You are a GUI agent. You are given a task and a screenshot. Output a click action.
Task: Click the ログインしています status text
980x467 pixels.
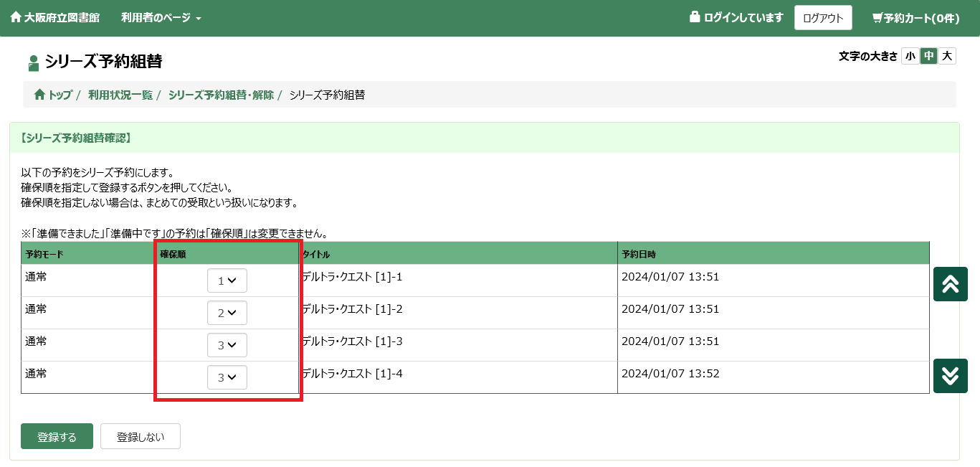[743, 18]
